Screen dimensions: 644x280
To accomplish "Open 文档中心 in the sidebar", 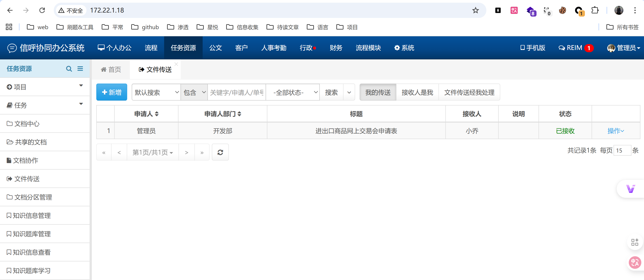I will pos(45,123).
